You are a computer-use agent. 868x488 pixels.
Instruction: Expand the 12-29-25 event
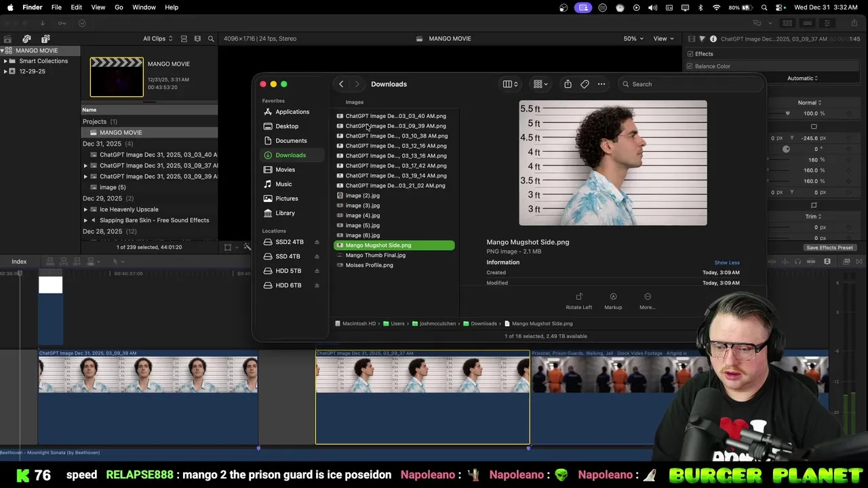[x=5, y=71]
